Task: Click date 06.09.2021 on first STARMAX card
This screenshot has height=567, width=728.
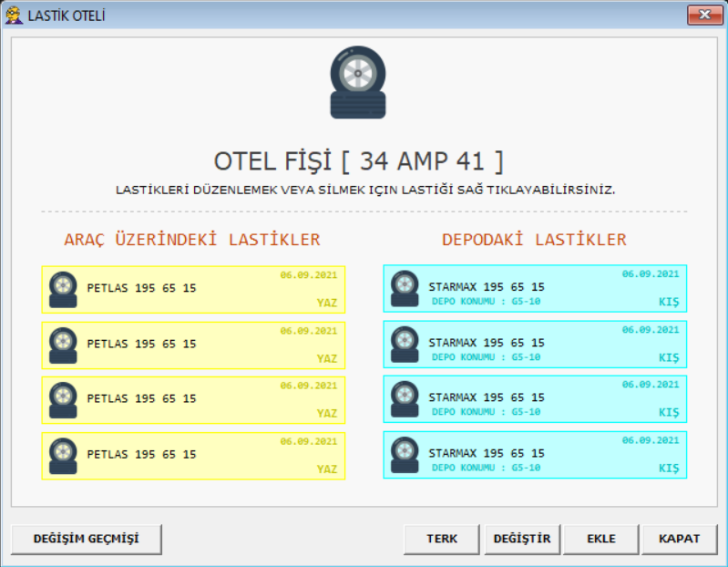Action: click(651, 274)
